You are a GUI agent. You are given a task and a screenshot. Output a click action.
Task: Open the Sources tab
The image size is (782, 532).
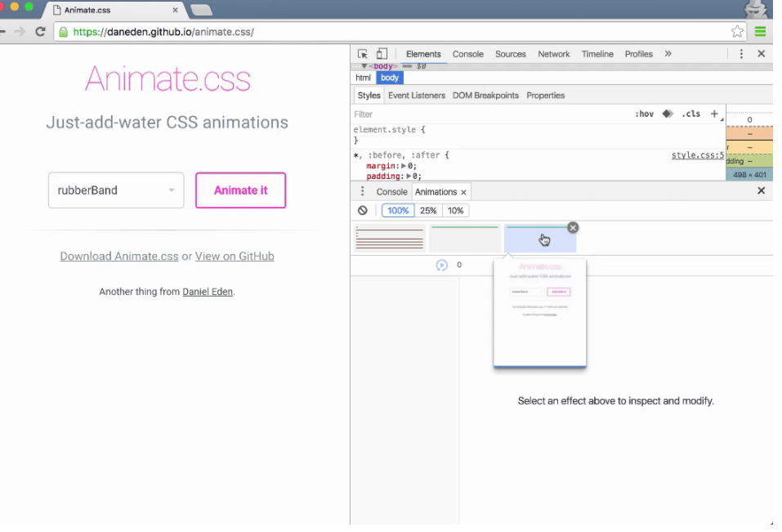(510, 54)
